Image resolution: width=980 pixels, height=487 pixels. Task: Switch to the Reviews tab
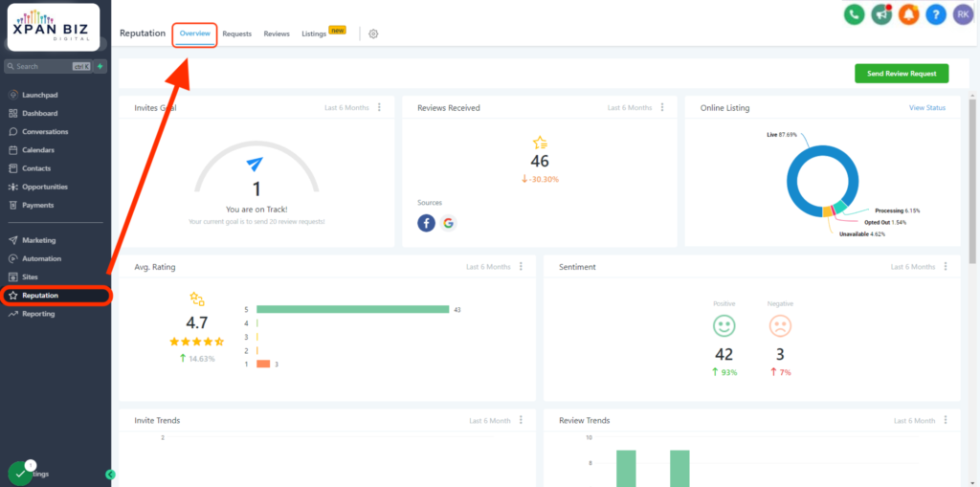click(277, 33)
